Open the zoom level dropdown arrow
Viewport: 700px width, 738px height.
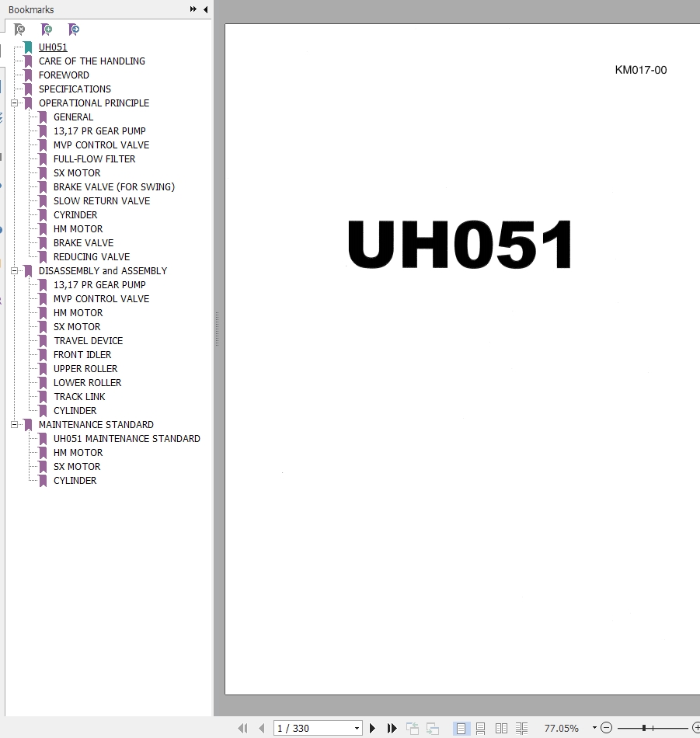click(594, 728)
